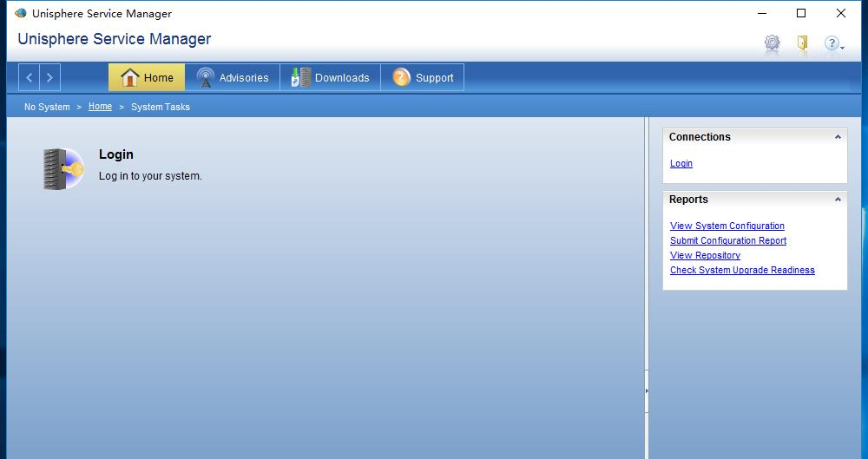Collapse the Reports panel

[838, 200]
